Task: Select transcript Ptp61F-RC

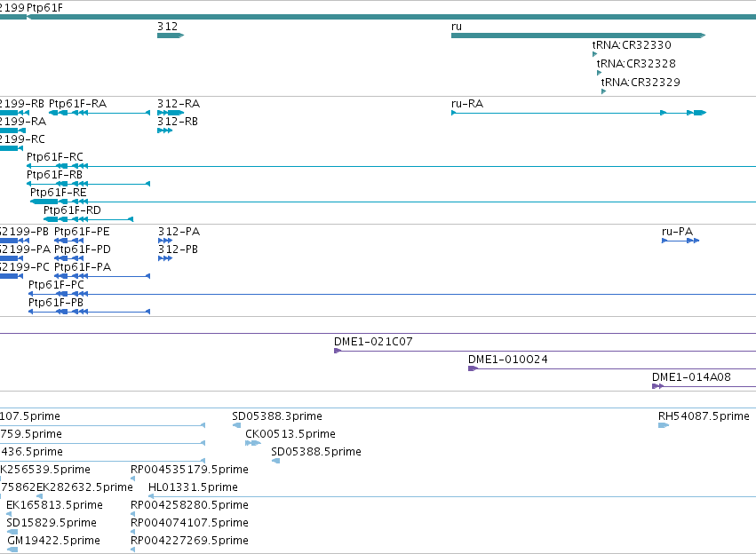Action: pyautogui.click(x=391, y=166)
